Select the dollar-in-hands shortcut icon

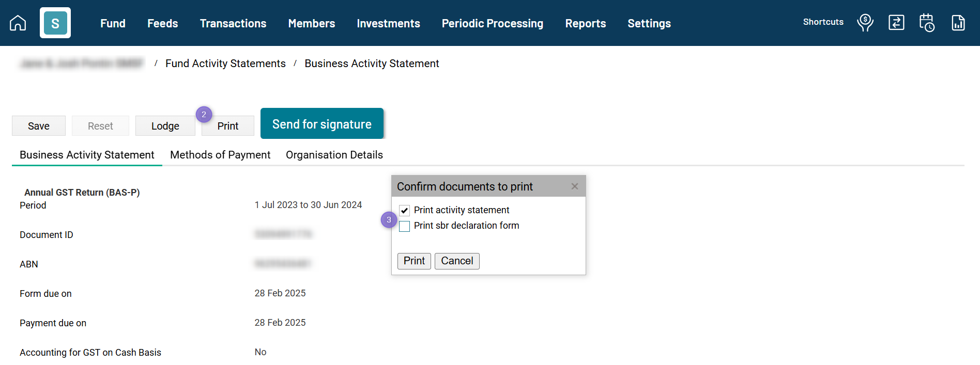(865, 23)
